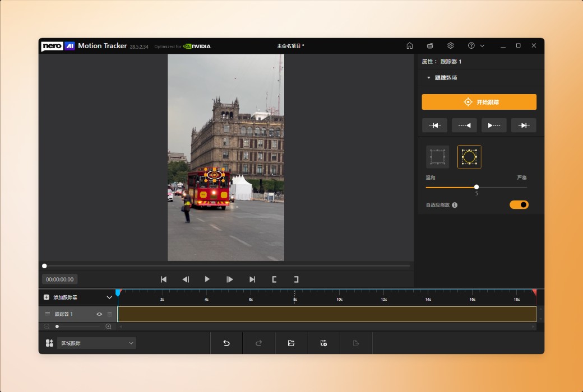Click the open project folder icon

coord(291,343)
